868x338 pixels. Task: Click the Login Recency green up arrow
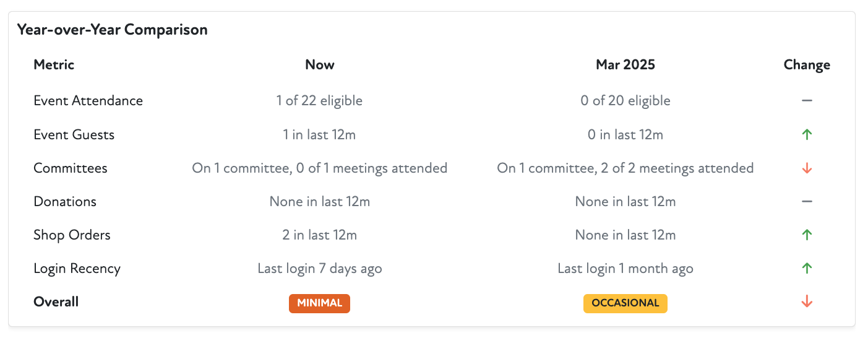[x=806, y=268]
